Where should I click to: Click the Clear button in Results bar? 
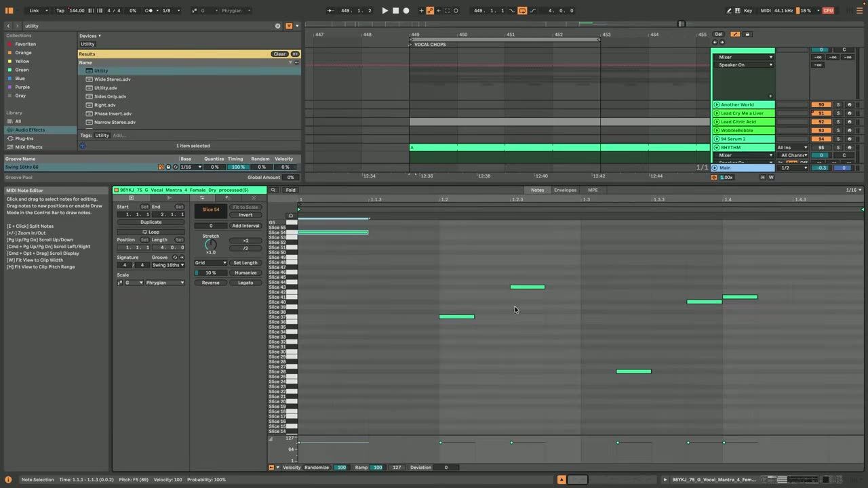point(279,54)
